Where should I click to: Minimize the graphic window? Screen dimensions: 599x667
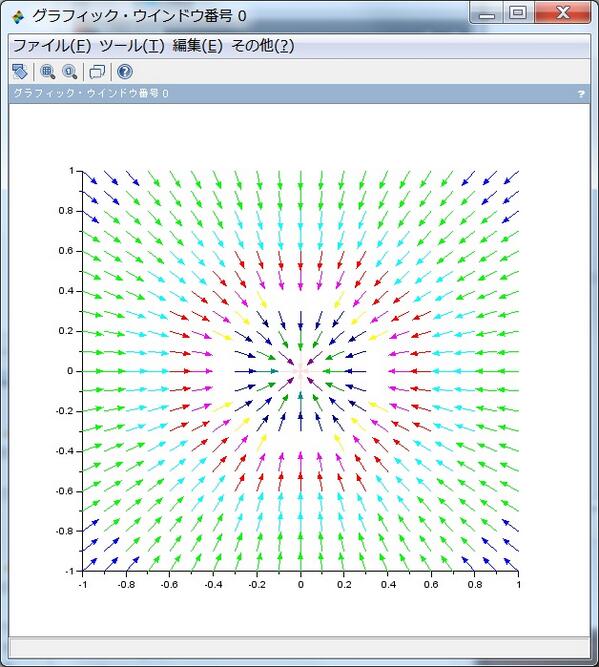tap(487, 13)
